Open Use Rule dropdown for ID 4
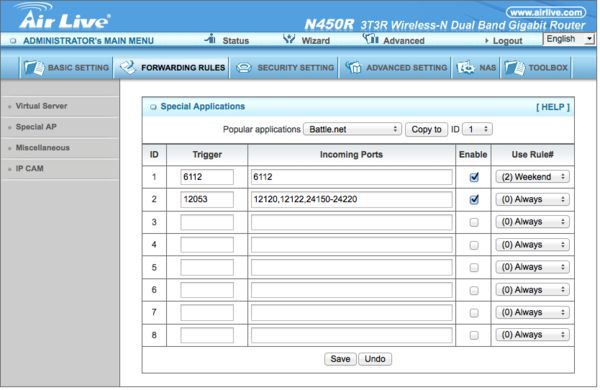The height and width of the screenshot is (390, 600). coord(532,245)
